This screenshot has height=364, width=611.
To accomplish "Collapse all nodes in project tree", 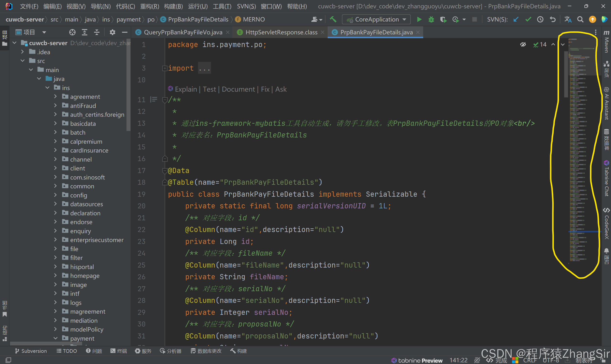I will [97, 32].
